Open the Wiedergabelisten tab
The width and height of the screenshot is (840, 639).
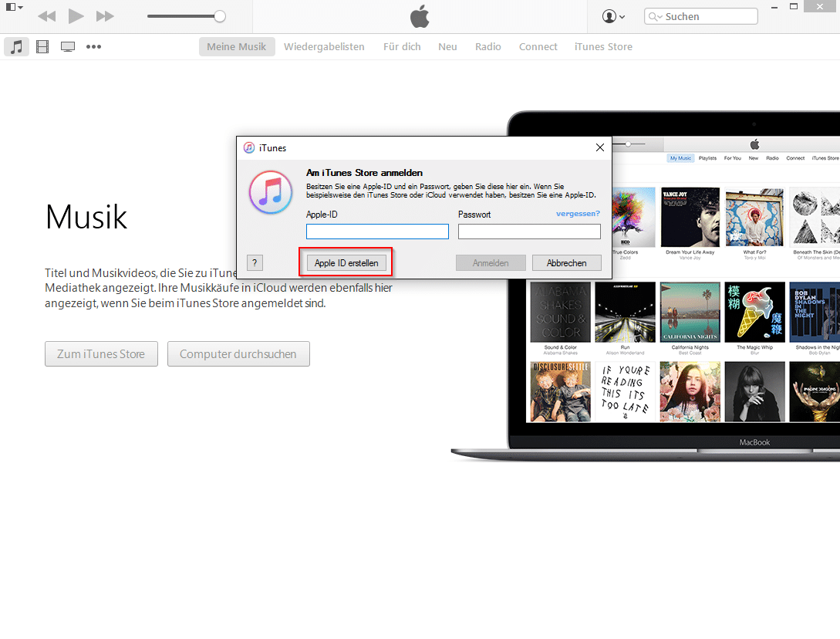324,46
